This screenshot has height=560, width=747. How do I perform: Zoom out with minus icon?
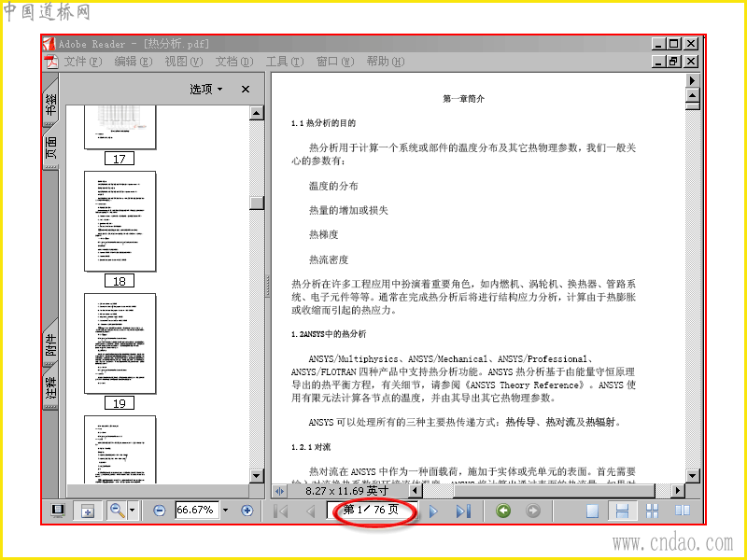(159, 511)
